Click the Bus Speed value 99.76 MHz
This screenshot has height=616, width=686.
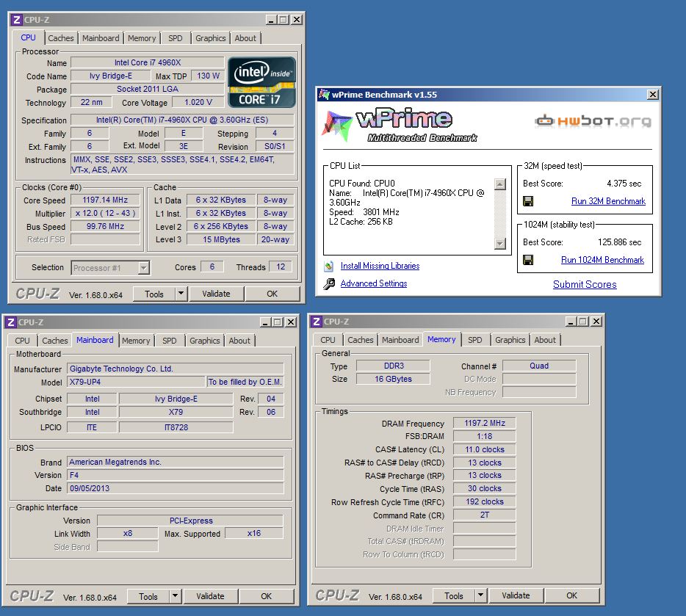pos(105,226)
